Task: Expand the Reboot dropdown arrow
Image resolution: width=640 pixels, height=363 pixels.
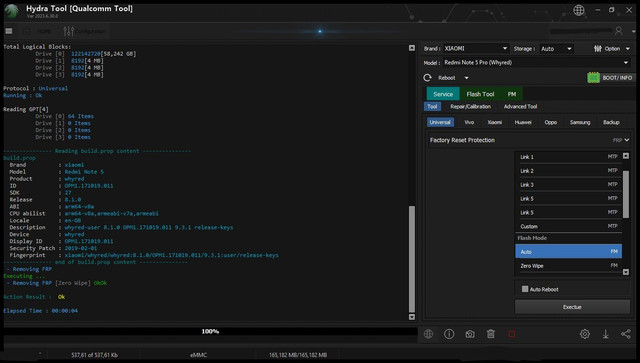Action: [466, 78]
